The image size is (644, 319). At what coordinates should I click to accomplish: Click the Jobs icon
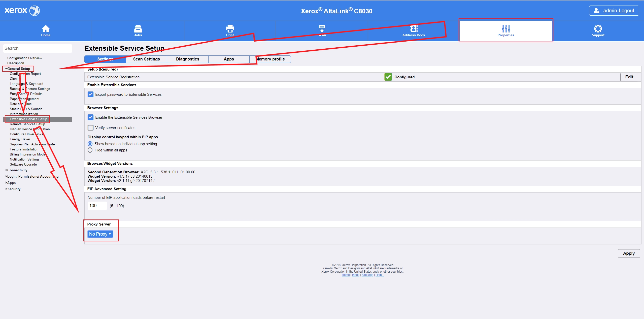[x=138, y=28]
